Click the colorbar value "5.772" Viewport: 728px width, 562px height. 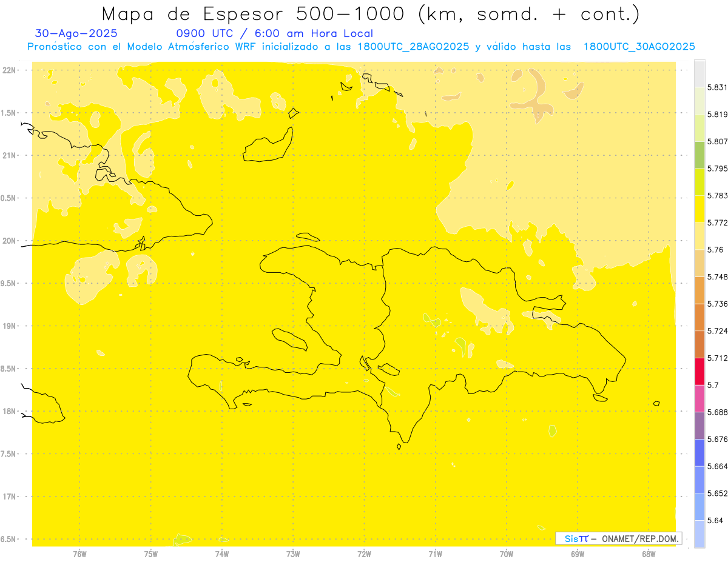717,222
